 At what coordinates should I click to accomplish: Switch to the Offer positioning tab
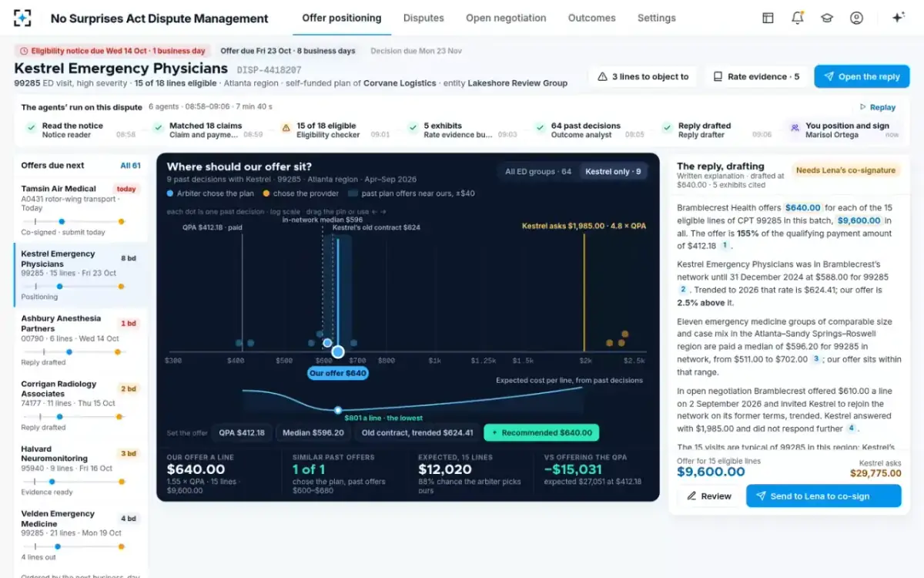[x=342, y=18]
